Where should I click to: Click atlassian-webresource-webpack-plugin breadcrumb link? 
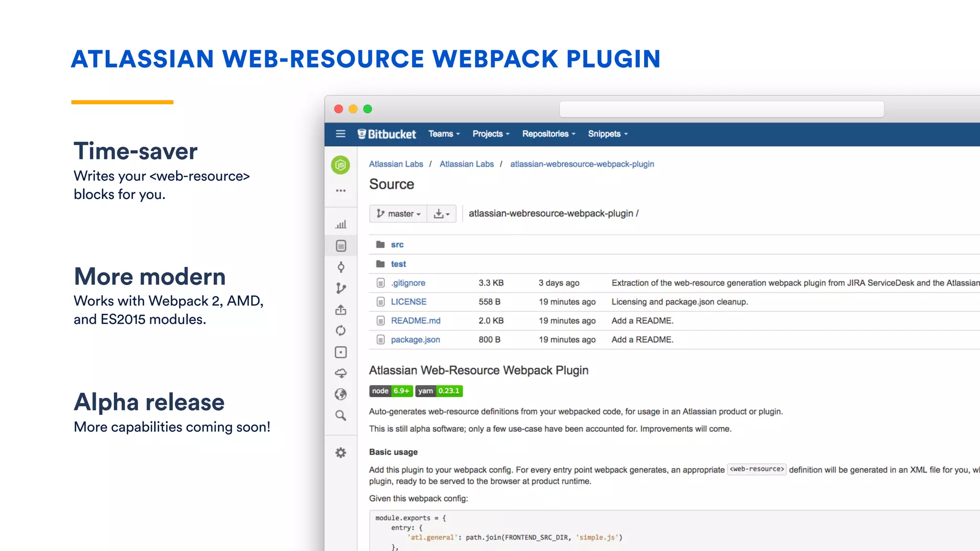(x=582, y=164)
